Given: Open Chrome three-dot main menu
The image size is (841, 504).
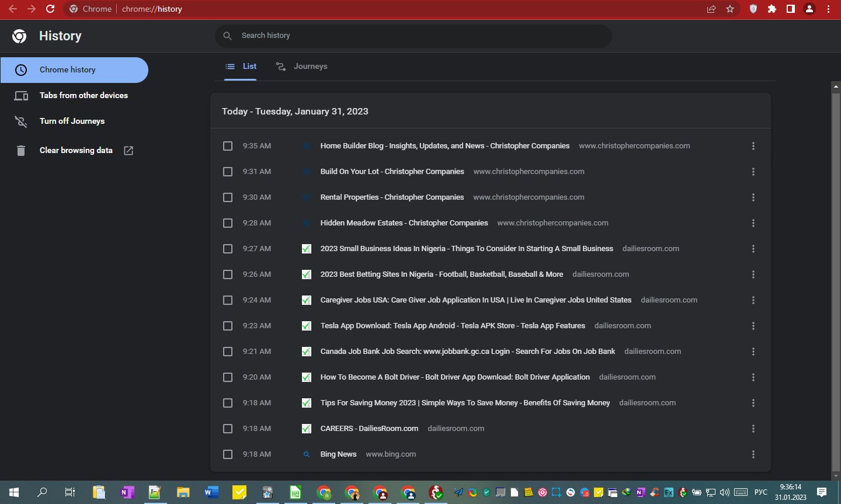Looking at the screenshot, I should [x=828, y=9].
